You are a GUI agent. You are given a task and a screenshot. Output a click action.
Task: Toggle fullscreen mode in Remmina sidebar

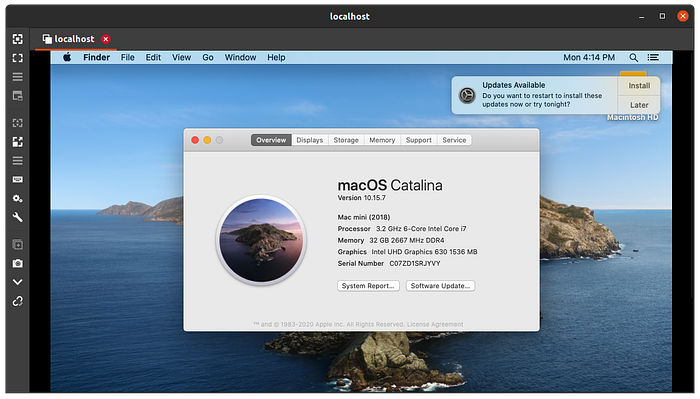click(x=17, y=58)
